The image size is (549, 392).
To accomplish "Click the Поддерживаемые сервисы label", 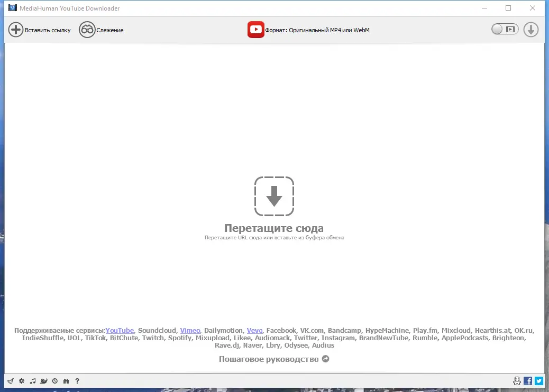I will 60,331.
